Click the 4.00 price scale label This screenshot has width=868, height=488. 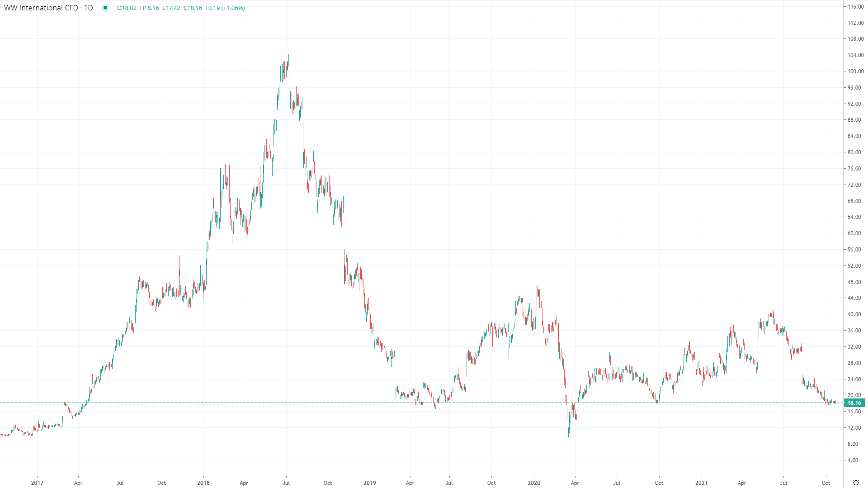coord(853,460)
